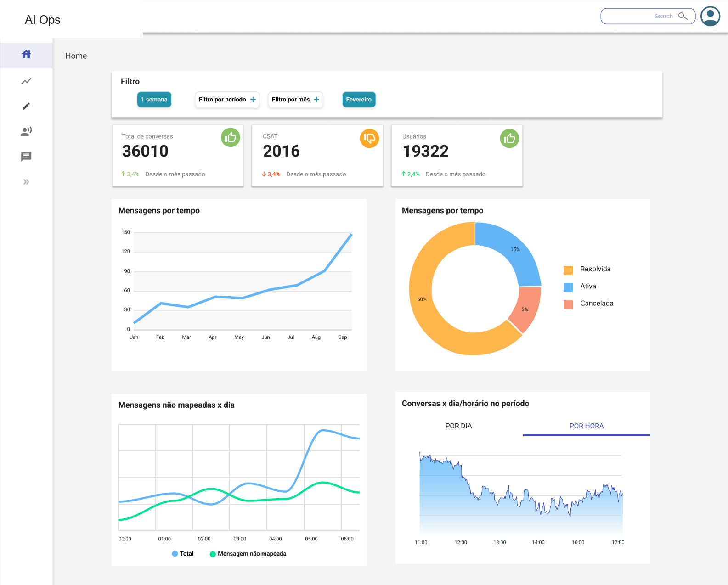The image size is (728, 585).
Task: Click the Sep label on line chart
Action: tap(343, 337)
